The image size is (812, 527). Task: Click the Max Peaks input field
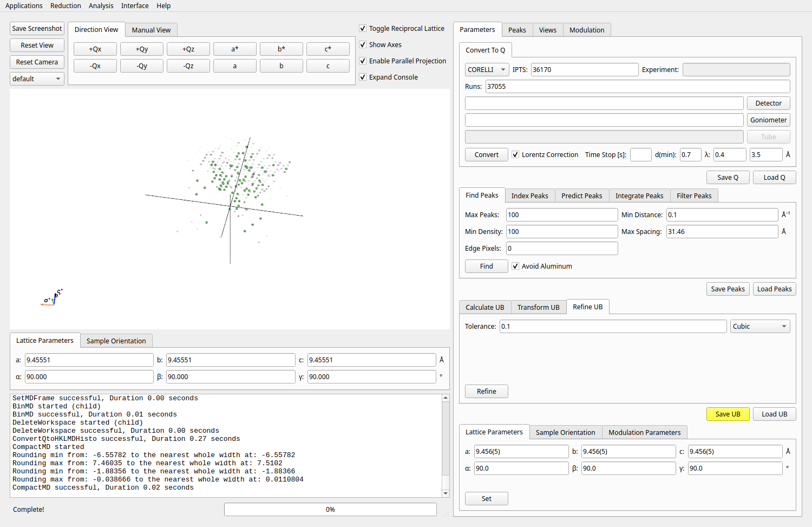coord(562,214)
